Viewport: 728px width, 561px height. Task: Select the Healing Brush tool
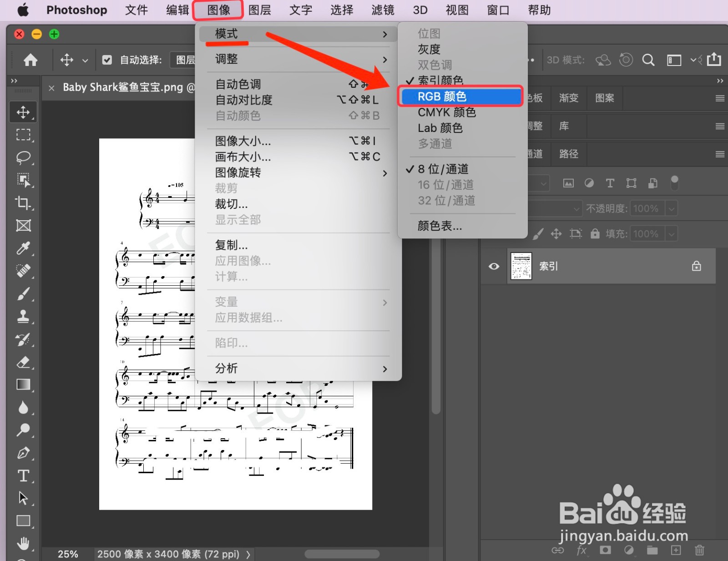click(23, 271)
